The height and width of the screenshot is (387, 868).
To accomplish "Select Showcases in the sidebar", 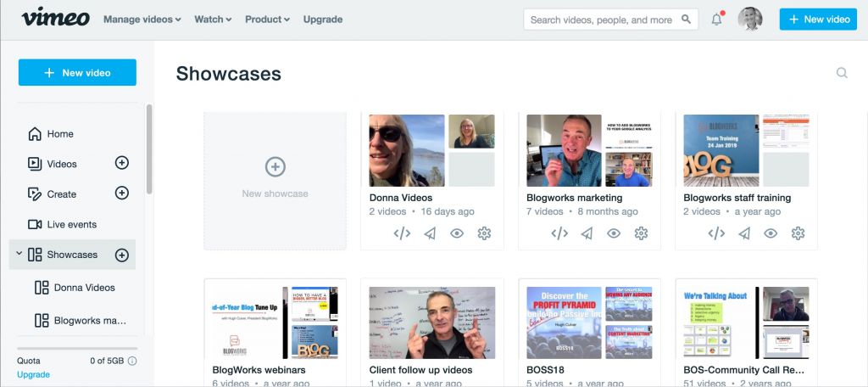I will coord(72,255).
